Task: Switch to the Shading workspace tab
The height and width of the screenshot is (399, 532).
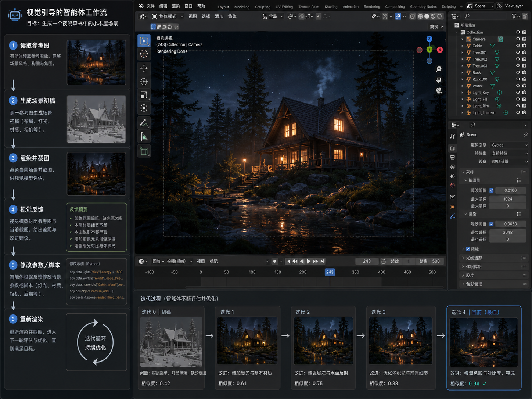Action: (331, 7)
